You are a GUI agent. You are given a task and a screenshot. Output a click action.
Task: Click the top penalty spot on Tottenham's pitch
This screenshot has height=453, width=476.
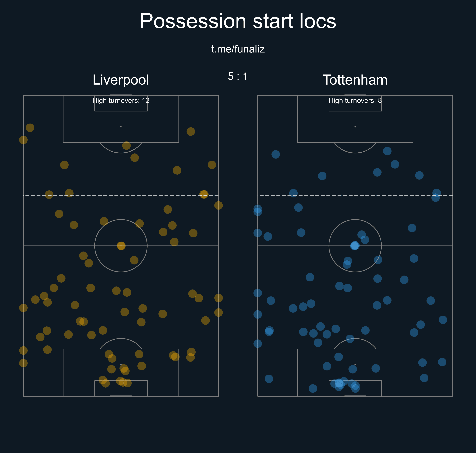tap(355, 127)
